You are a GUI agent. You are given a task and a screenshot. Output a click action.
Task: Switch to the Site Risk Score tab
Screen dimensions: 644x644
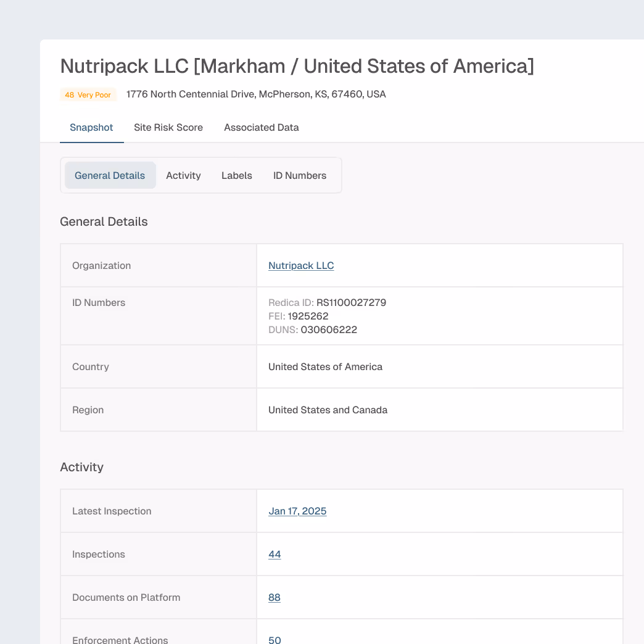point(168,127)
